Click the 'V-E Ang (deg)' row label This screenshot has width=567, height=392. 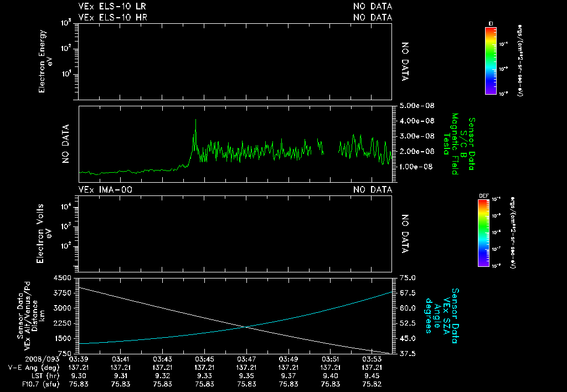pos(34,368)
